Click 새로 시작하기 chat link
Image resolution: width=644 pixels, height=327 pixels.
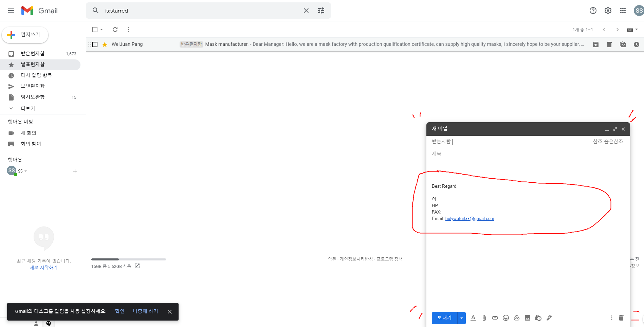[43, 268]
